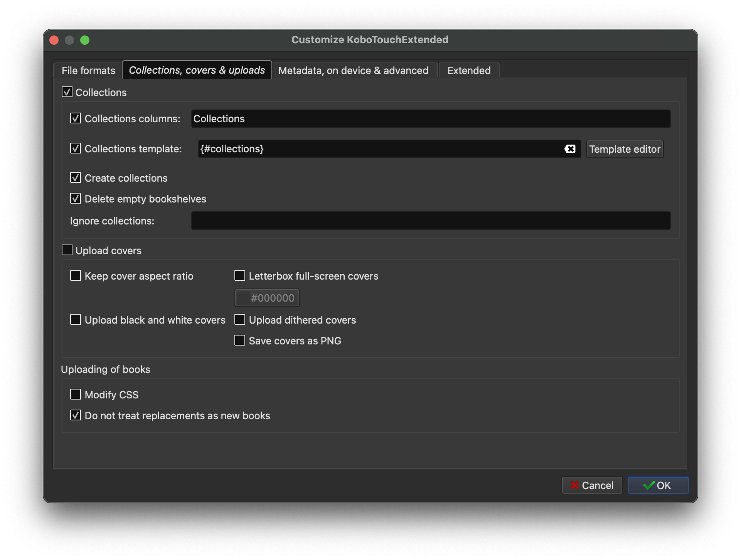
Task: Cancel the customization dialog
Action: tap(592, 485)
